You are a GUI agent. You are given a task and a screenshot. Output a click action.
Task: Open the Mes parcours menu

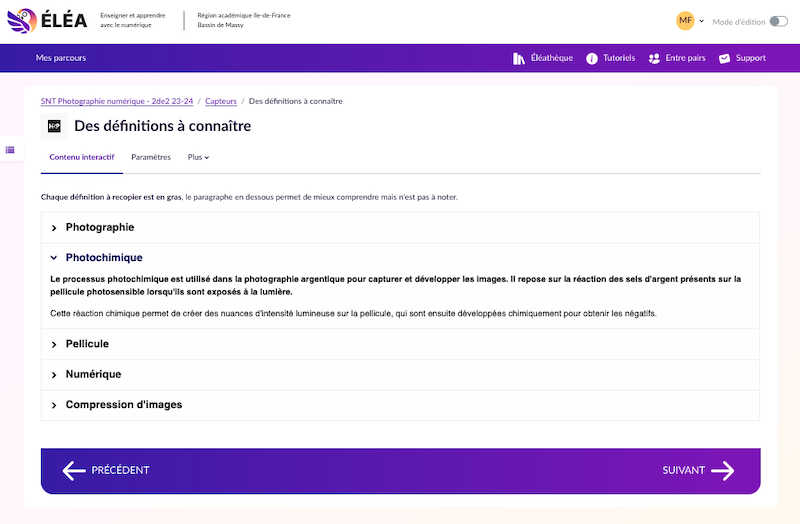click(x=61, y=58)
